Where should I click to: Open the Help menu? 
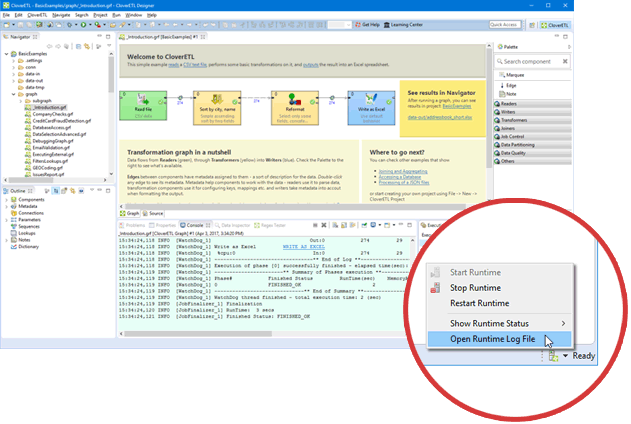pyautogui.click(x=152, y=15)
